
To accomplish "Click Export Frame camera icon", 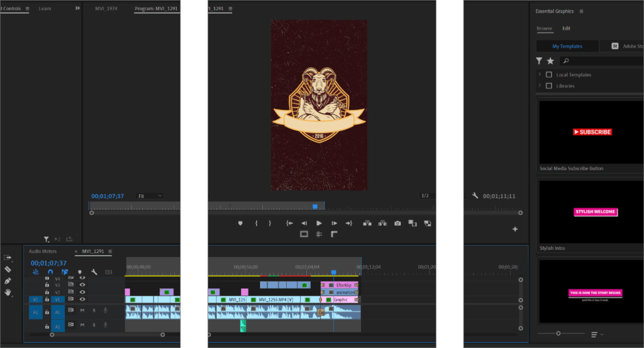I will tap(397, 223).
